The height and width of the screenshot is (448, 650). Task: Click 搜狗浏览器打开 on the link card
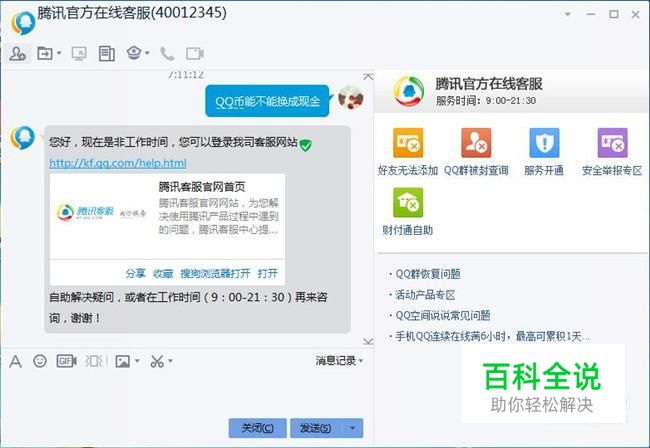(215, 273)
